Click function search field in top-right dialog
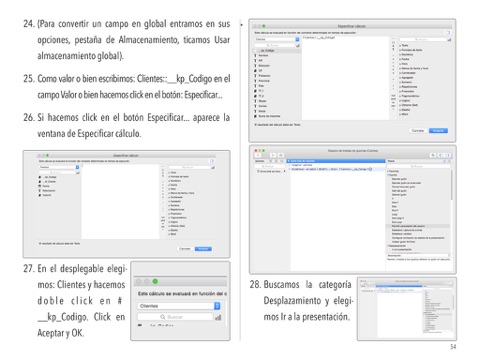Screen dimensions: 480x360 point(423,40)
